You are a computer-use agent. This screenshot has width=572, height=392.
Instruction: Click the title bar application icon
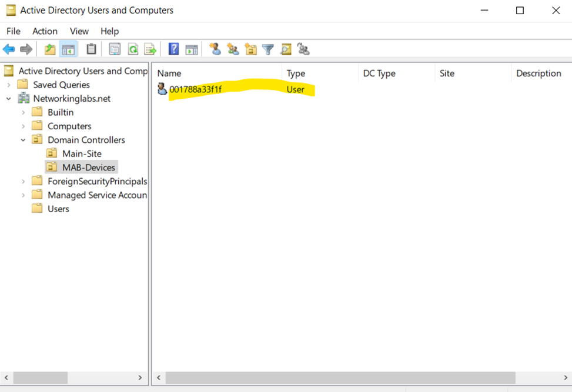11,10
